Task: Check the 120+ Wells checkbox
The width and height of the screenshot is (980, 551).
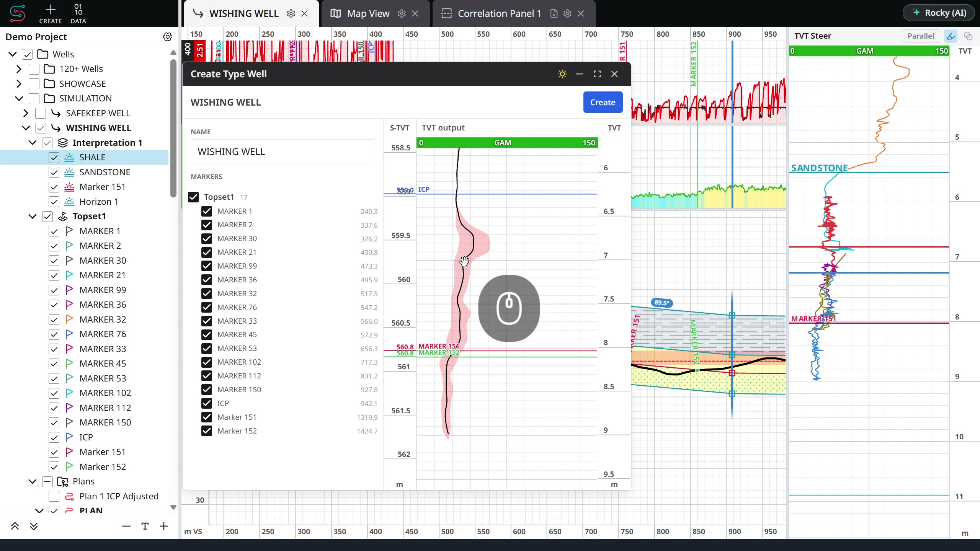Action: (x=34, y=69)
